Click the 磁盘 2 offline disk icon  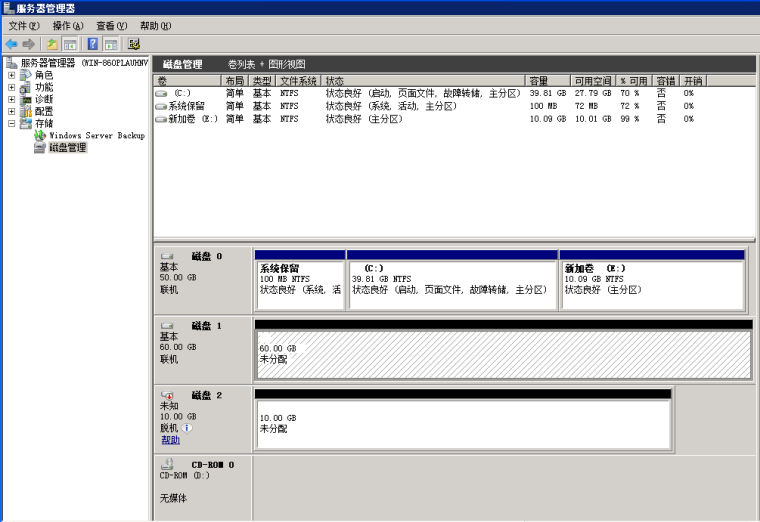(167, 395)
